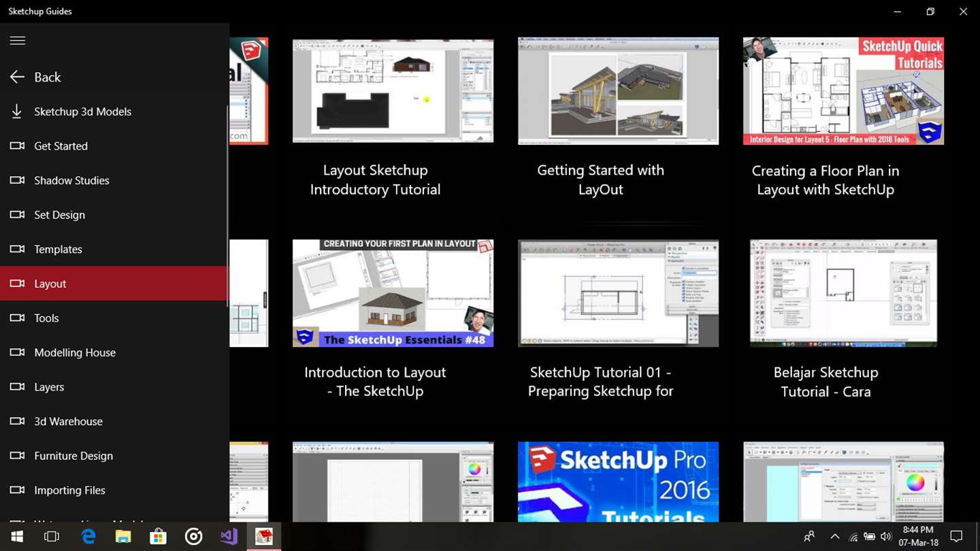Open Belajar Sketchup Tutorial thumbnail

[x=843, y=293]
